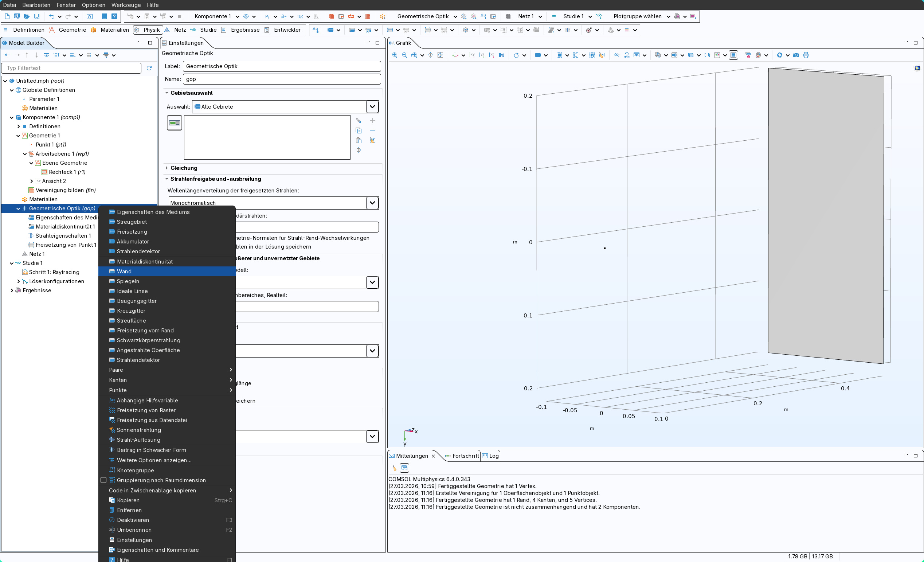The image size is (924, 562).
Task: Open the Alle Gebiete selection dropdown
Action: pos(372,106)
